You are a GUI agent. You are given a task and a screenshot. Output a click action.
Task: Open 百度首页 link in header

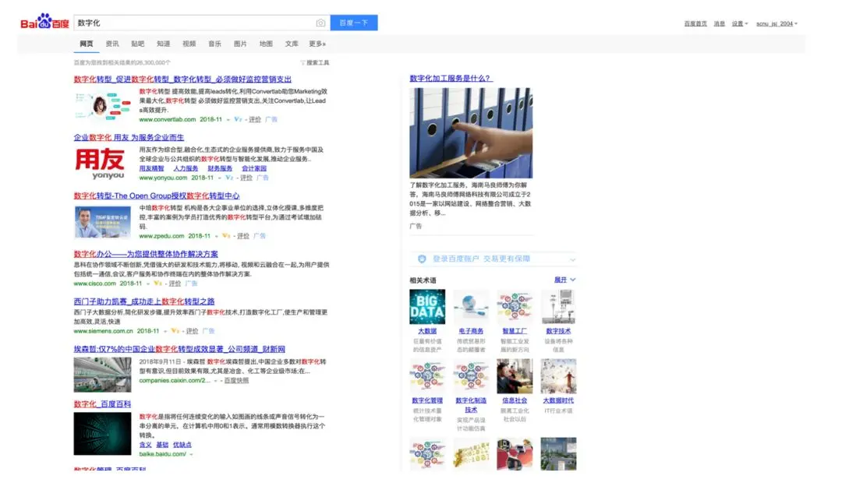tap(695, 23)
